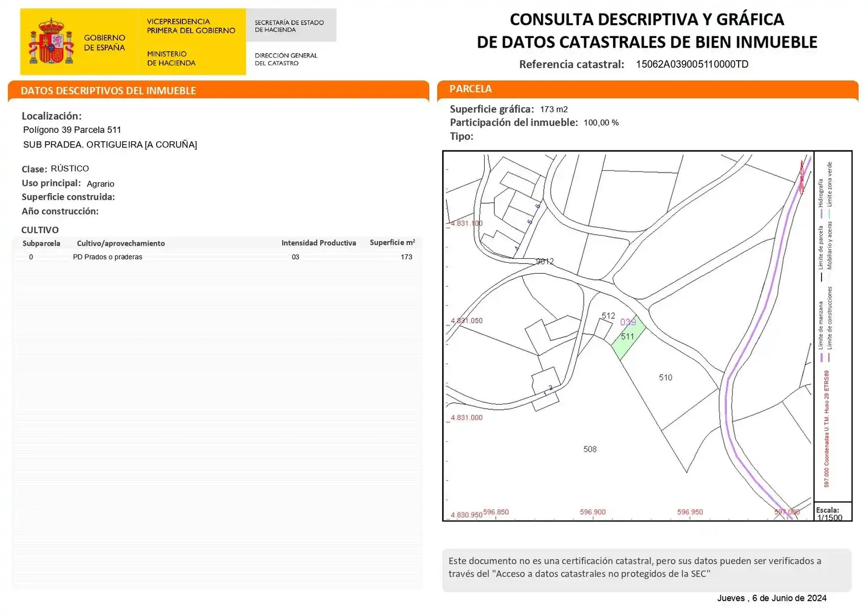Click the '4.831.050' coordinate label
Viewport: 868px width, 613px height.
pyautogui.click(x=467, y=321)
